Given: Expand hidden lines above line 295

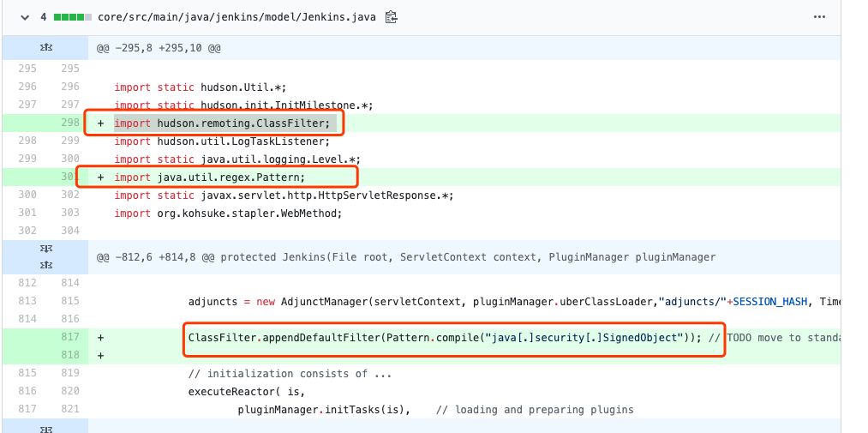Looking at the screenshot, I should tap(45, 48).
